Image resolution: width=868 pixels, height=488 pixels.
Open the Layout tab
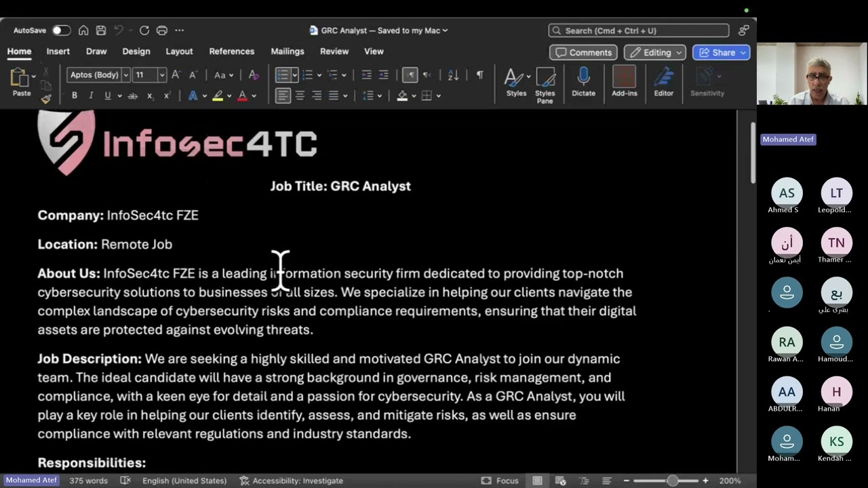coord(179,52)
